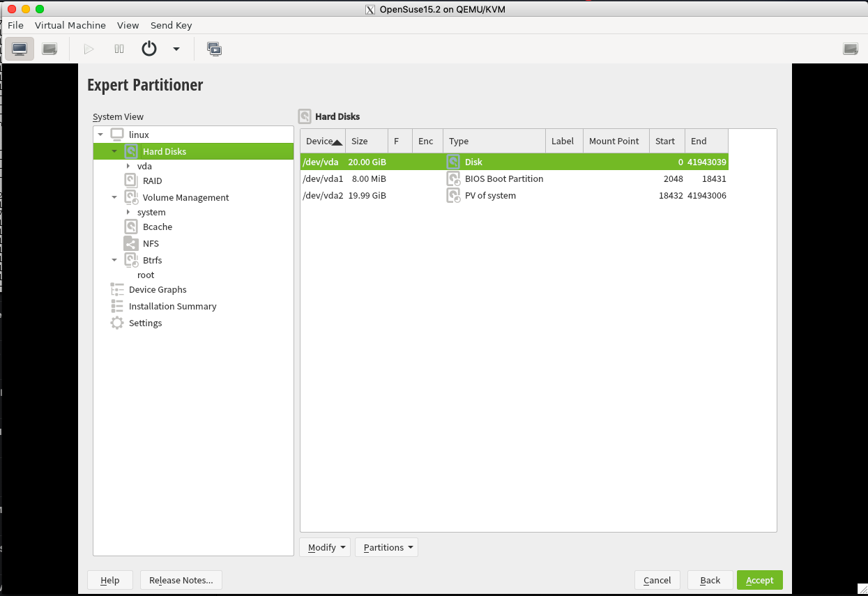Open partitioner Settings entry
This screenshot has height=596, width=868.
point(145,323)
